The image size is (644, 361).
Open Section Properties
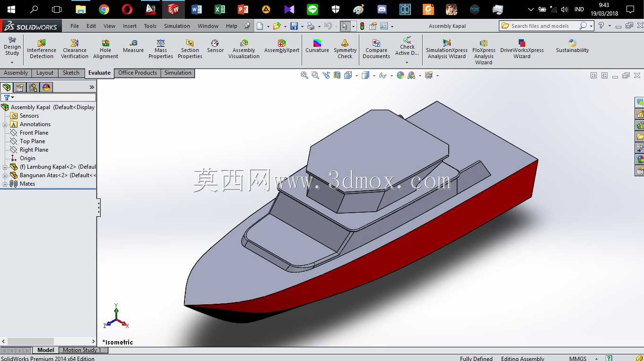tap(190, 49)
